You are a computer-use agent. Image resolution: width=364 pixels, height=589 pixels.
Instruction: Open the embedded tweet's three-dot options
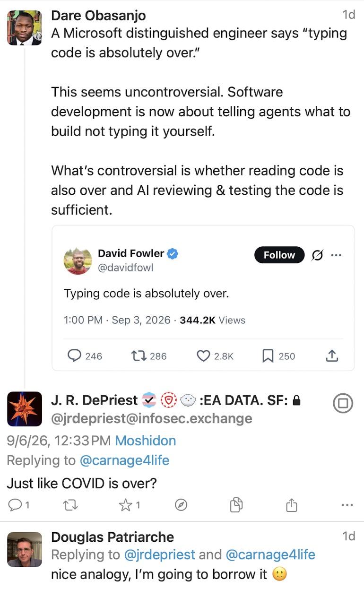[336, 255]
